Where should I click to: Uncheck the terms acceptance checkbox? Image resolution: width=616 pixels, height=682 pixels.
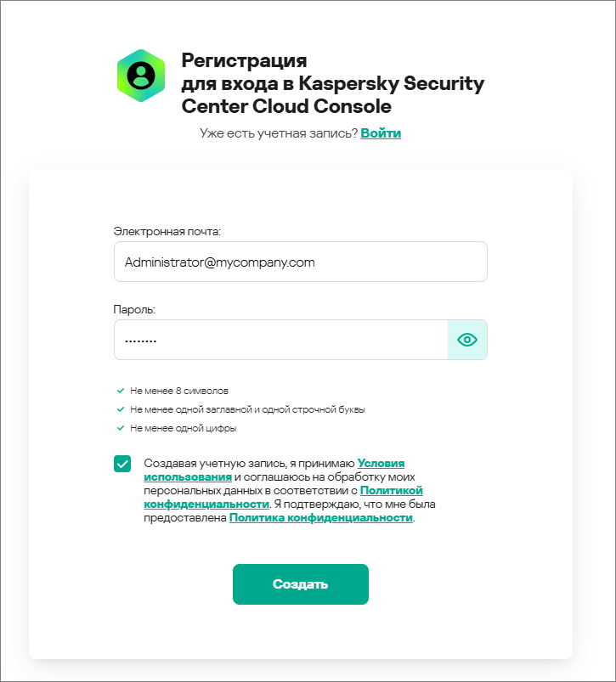coord(122,464)
